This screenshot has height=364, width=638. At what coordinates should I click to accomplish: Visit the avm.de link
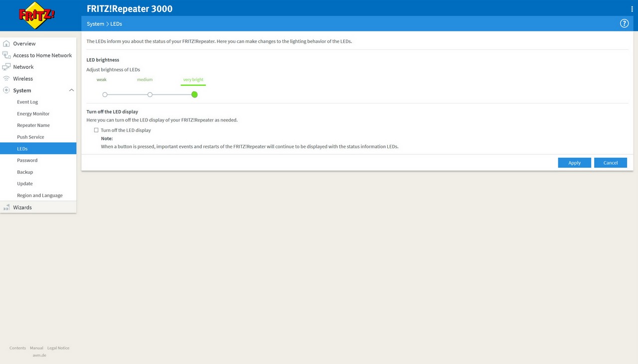tap(39, 356)
